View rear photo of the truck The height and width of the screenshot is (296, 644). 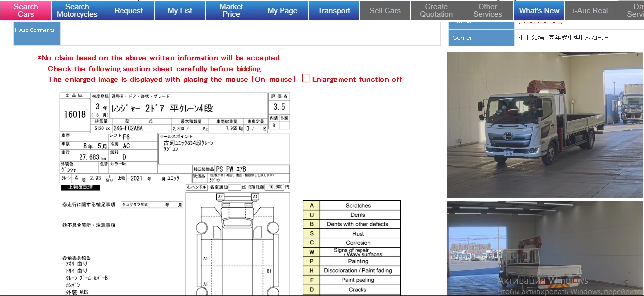[x=545, y=248]
